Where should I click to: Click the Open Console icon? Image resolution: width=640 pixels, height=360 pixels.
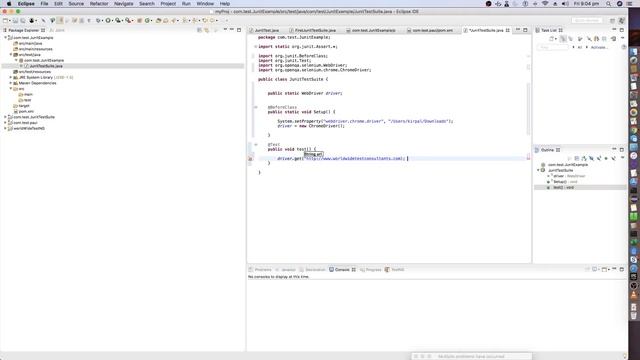604,269
